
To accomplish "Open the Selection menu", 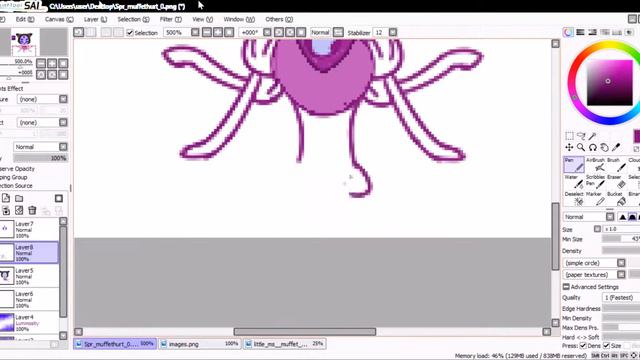I will pyautogui.click(x=133, y=19).
